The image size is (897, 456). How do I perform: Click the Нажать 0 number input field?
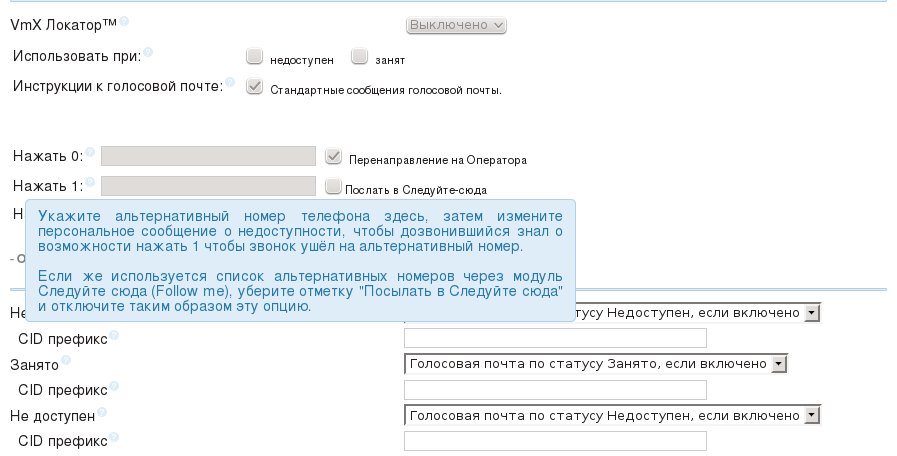pyautogui.click(x=209, y=157)
